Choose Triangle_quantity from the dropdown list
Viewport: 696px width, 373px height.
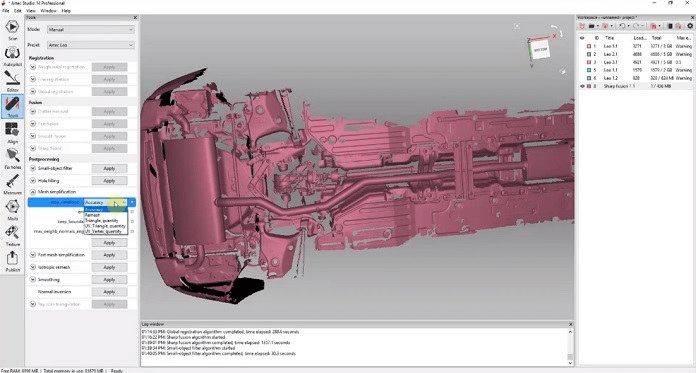(102, 221)
